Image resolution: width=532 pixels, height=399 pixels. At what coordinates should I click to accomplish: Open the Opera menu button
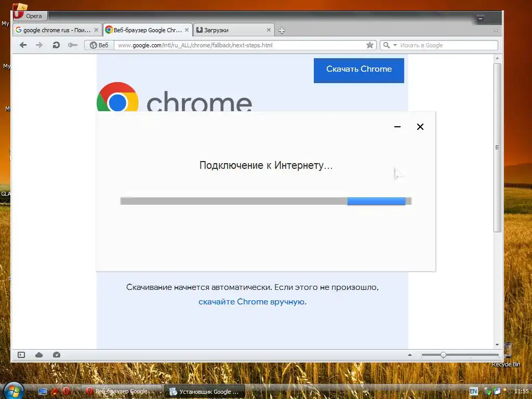coord(30,16)
